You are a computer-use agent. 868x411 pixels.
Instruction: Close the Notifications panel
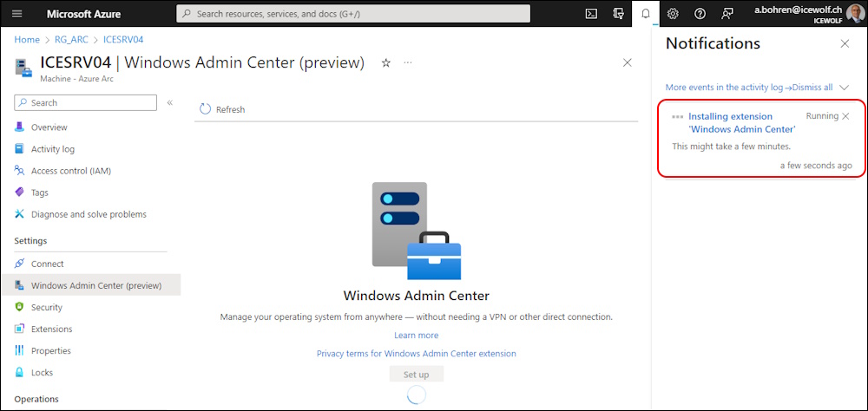point(845,43)
